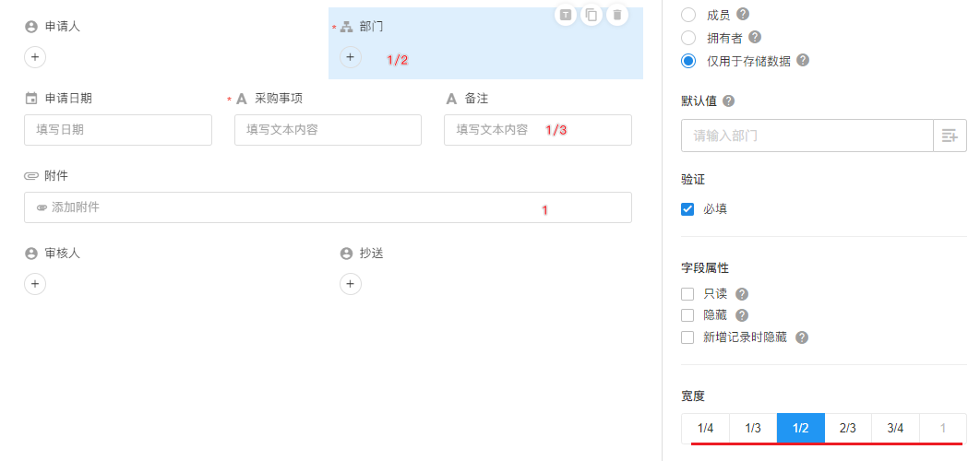The width and height of the screenshot is (980, 461).
Task: Enable the 隐藏 checkbox
Action: [x=687, y=315]
